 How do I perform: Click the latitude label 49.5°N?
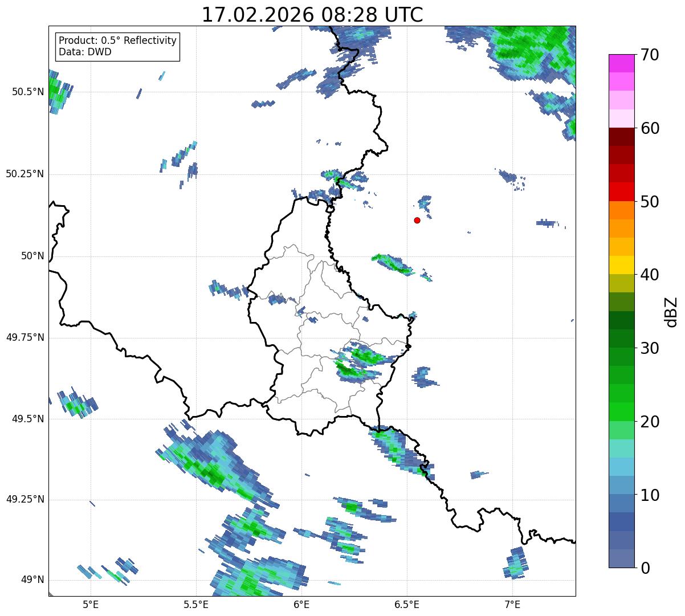coord(27,419)
